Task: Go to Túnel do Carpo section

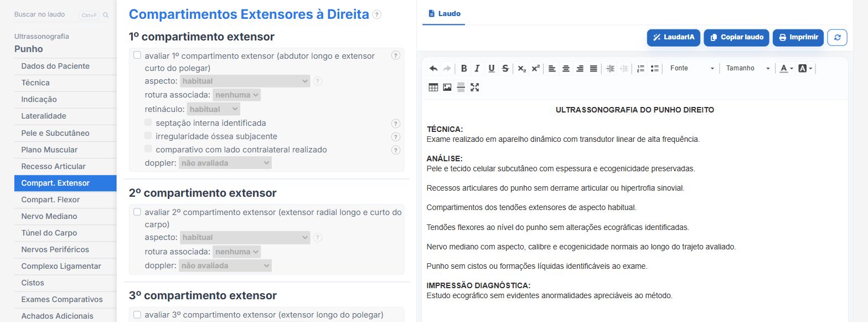Action: pos(65,233)
